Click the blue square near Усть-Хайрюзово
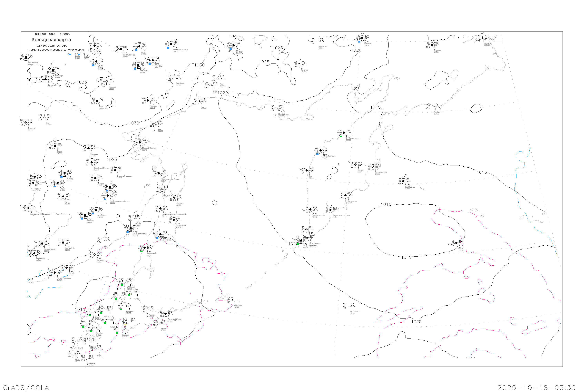 coord(317,154)
